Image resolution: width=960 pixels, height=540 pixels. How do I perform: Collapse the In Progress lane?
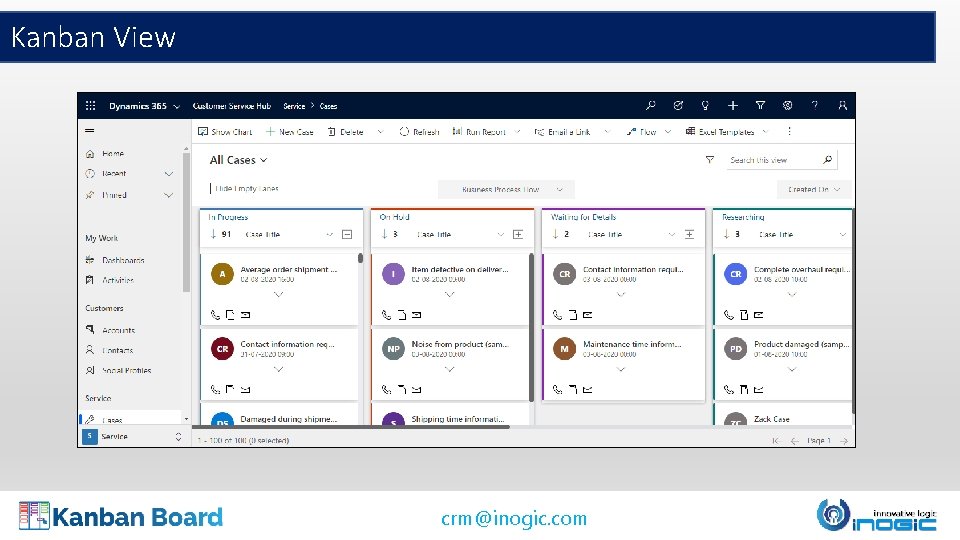[347, 234]
